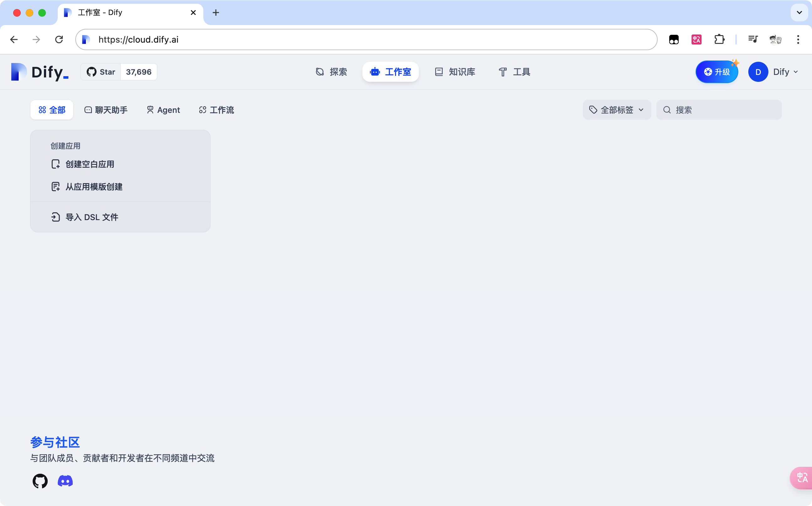Switch to the 工作流 tab
This screenshot has width=812, height=506.
coord(216,110)
